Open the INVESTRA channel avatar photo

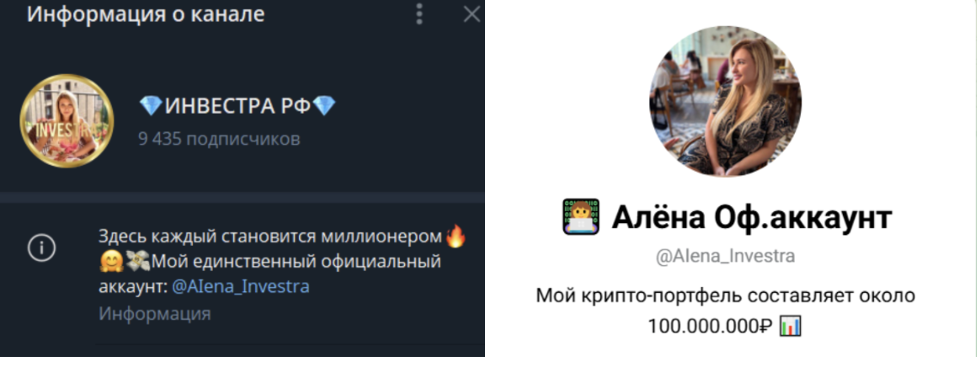(67, 122)
